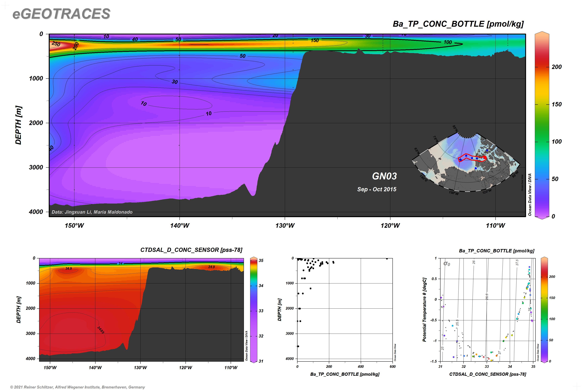Click the 'DEPTH [m]' label of main section
This screenshot has width=582, height=392.
[18, 125]
